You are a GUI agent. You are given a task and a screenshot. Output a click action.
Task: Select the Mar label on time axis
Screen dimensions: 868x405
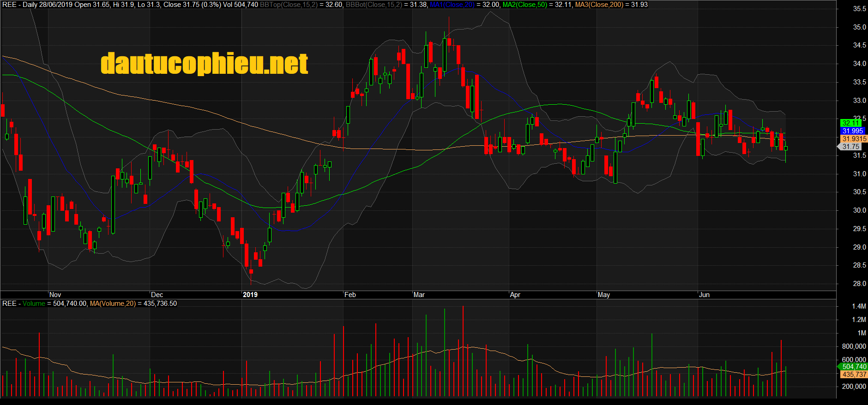click(419, 295)
